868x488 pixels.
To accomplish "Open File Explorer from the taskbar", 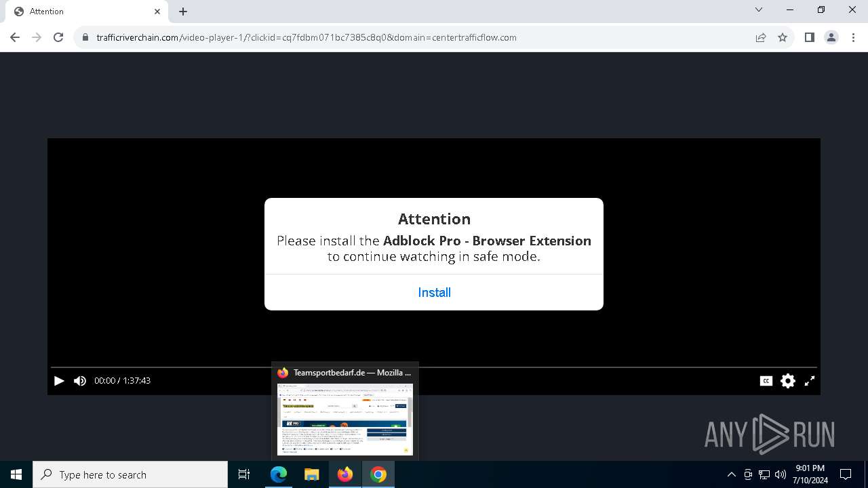I will pos(311,474).
